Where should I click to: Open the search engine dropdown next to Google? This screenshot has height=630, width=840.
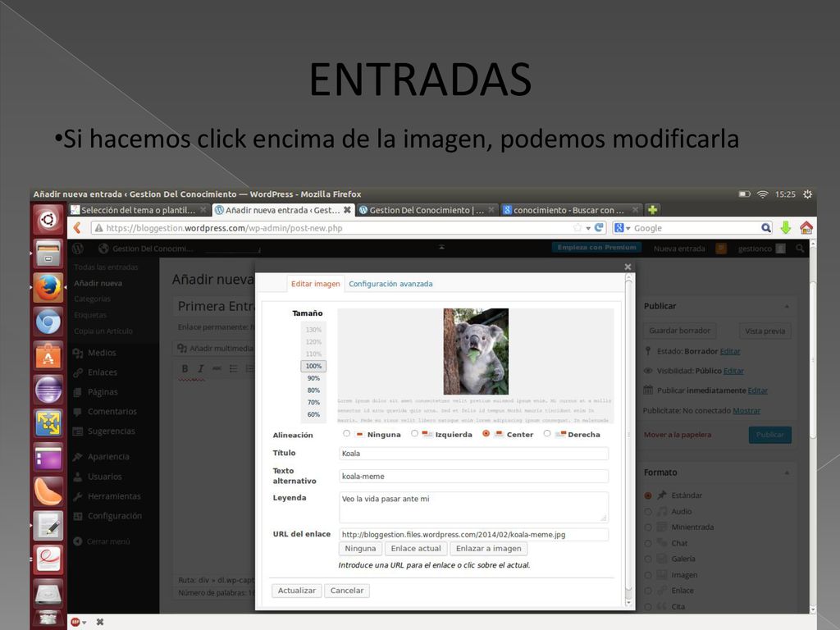[x=628, y=228]
